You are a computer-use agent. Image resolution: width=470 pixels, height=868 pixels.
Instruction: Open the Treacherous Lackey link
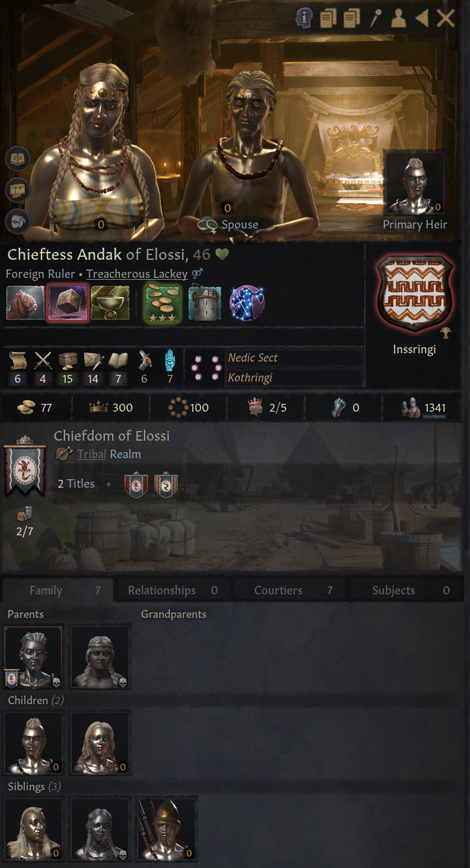click(137, 274)
